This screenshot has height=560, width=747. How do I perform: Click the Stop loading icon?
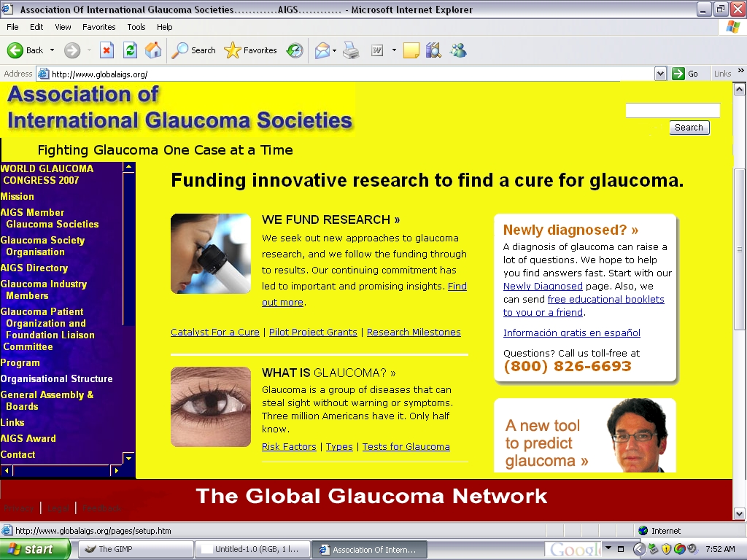(107, 50)
